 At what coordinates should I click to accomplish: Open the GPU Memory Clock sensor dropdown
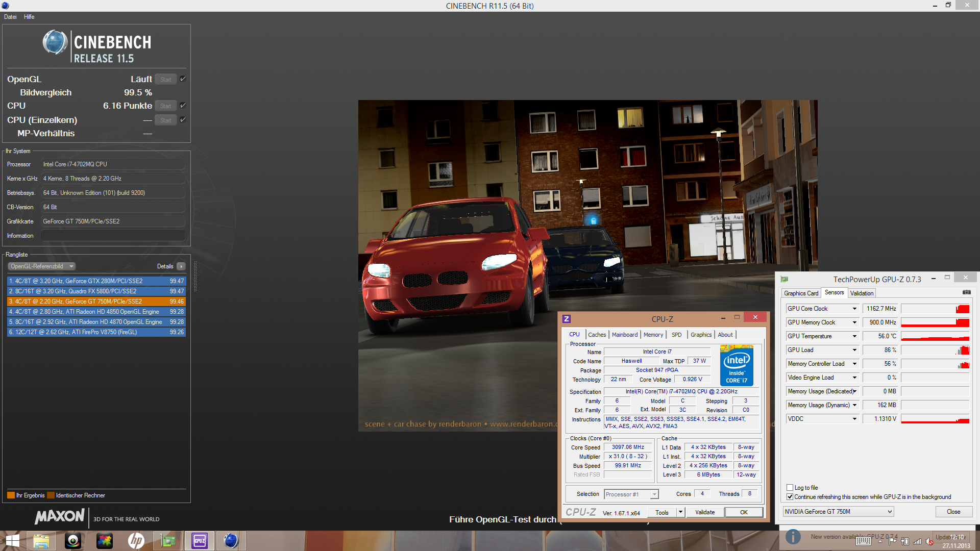(854, 322)
